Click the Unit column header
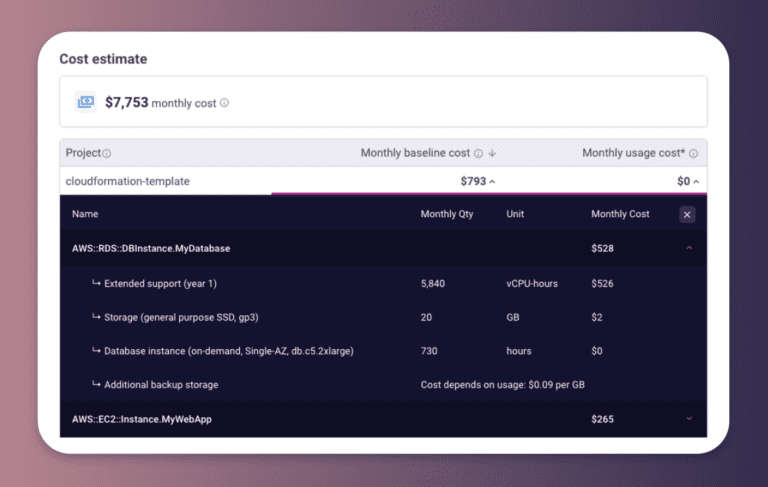Image resolution: width=768 pixels, height=487 pixels. [515, 214]
